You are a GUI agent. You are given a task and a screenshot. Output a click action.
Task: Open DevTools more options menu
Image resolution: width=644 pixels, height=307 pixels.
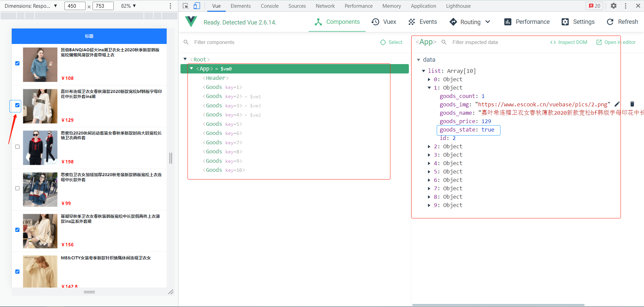626,6
